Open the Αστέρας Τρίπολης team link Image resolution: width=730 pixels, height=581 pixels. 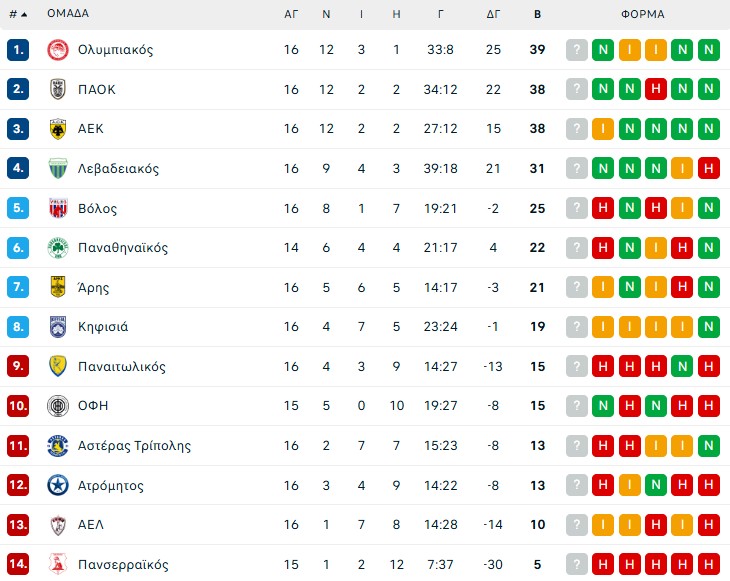tap(134, 446)
